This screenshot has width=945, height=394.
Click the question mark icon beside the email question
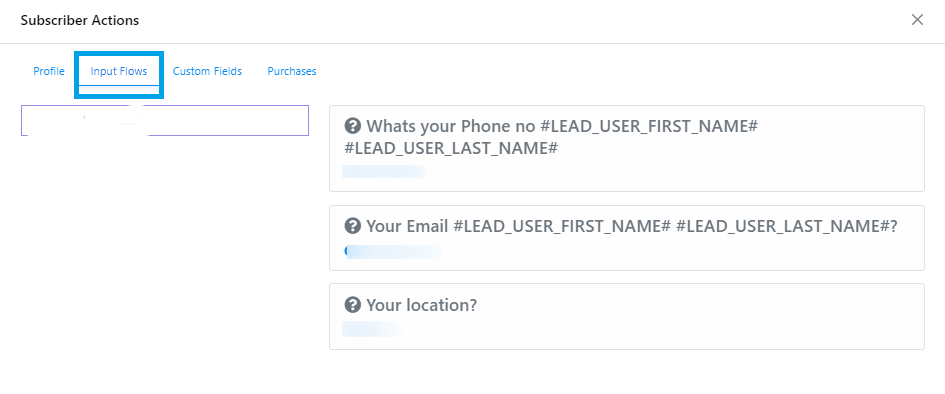click(353, 226)
